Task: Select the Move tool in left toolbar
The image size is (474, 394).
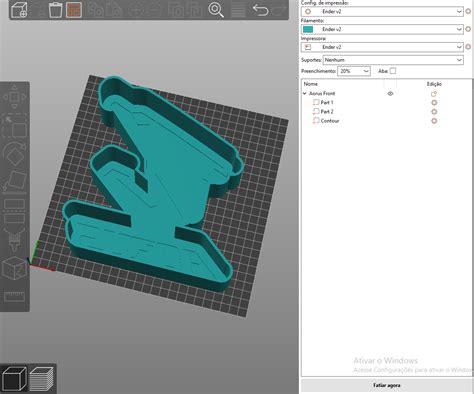Action: coord(14,97)
